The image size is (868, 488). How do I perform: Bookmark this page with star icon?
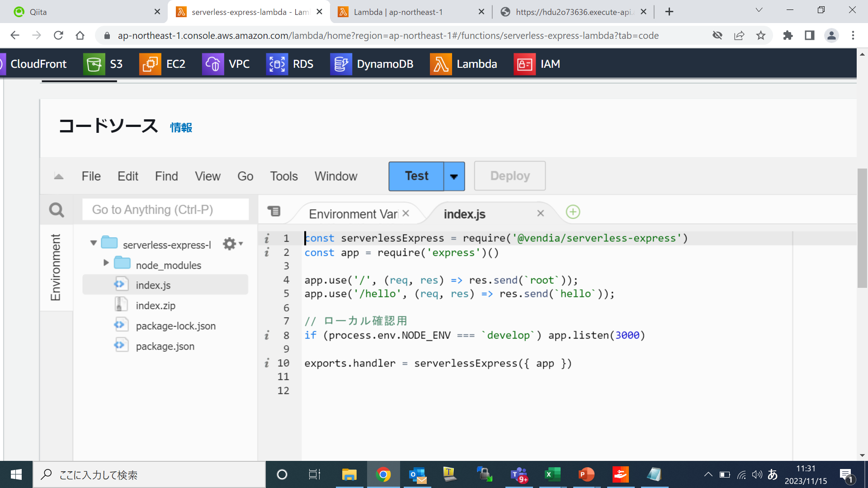click(761, 35)
